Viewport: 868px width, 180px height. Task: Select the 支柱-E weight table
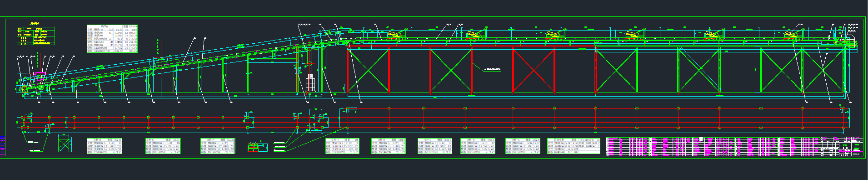click(x=342, y=146)
